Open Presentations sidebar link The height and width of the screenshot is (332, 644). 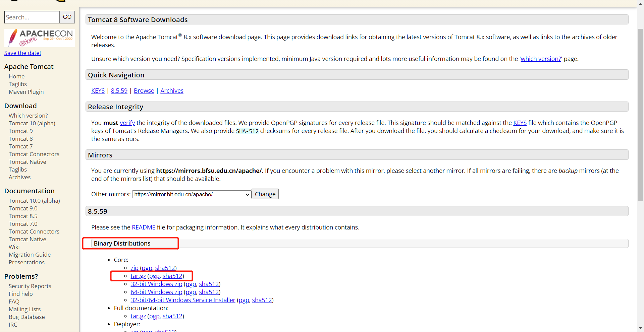pyautogui.click(x=26, y=262)
